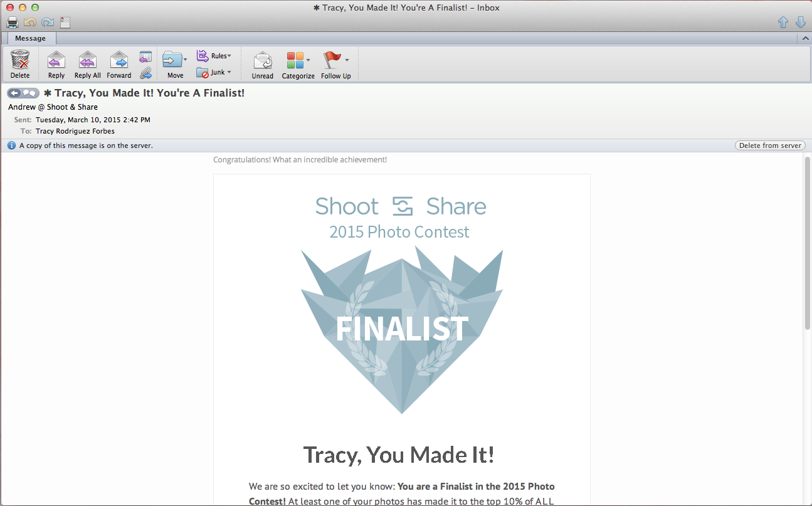This screenshot has width=812, height=506.
Task: Click the Categorize colored squares icon
Action: click(295, 61)
